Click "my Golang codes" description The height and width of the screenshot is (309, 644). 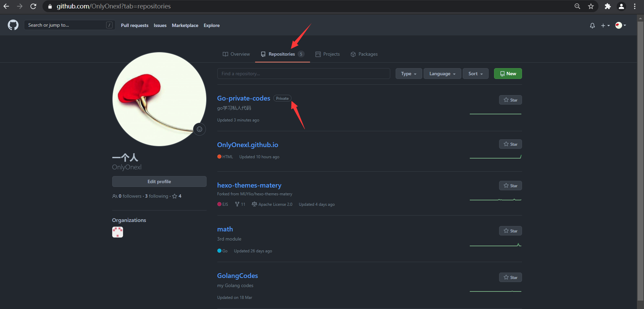[235, 285]
